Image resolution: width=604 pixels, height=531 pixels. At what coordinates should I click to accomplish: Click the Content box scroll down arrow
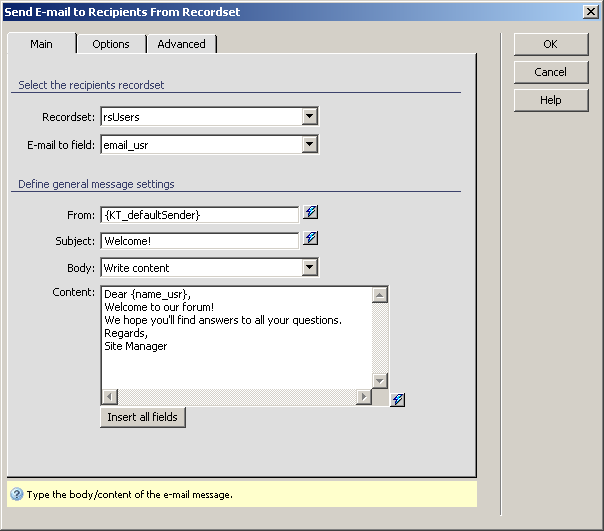[x=380, y=380]
